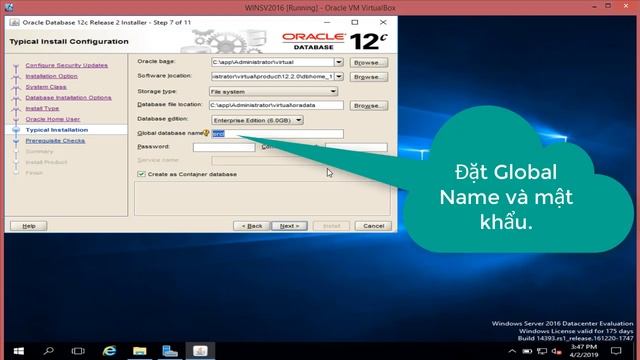This screenshot has height=360, width=640.
Task: Open taskbar Search magnifier
Action: pyautogui.click(x=49, y=351)
